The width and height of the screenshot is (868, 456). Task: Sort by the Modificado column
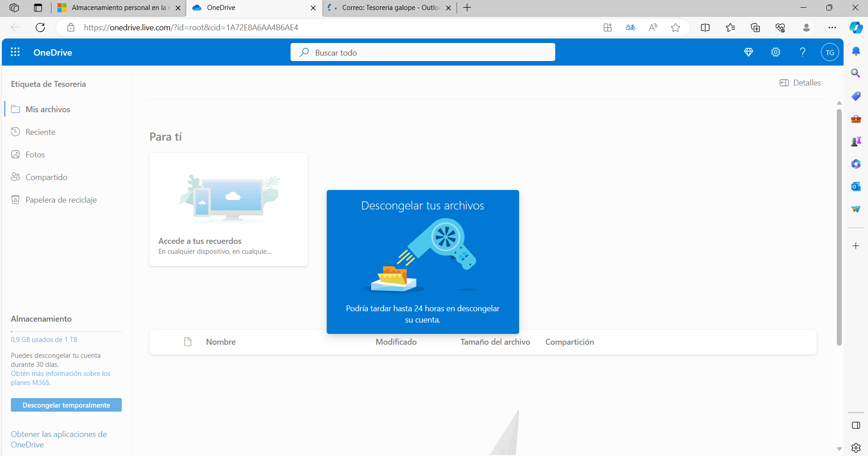396,342
